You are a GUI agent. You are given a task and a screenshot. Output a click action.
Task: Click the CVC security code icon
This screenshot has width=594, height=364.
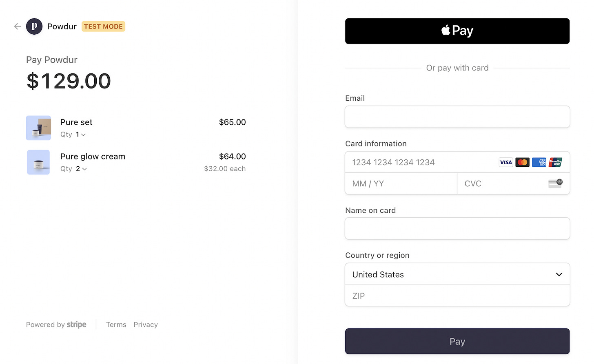(x=556, y=183)
